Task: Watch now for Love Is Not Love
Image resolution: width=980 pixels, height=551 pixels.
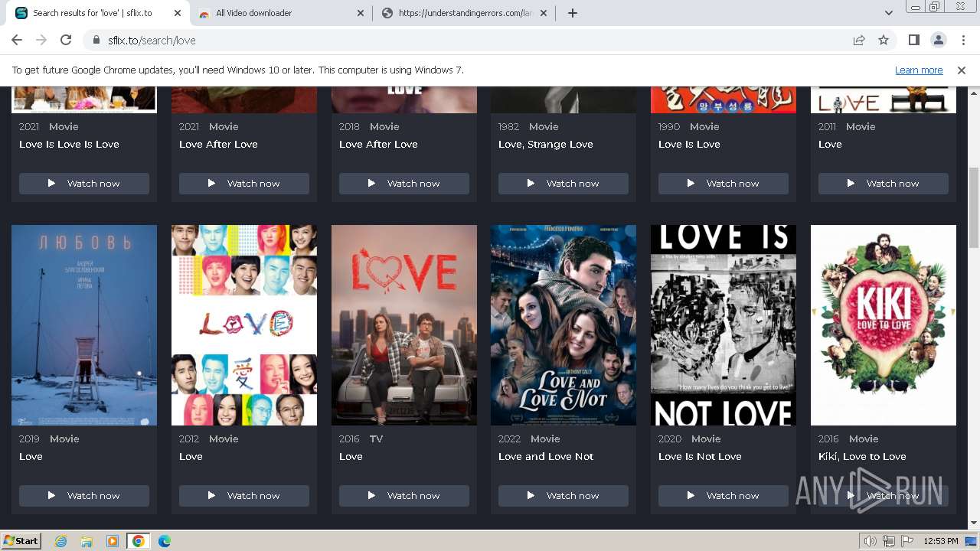Action: (x=724, y=496)
